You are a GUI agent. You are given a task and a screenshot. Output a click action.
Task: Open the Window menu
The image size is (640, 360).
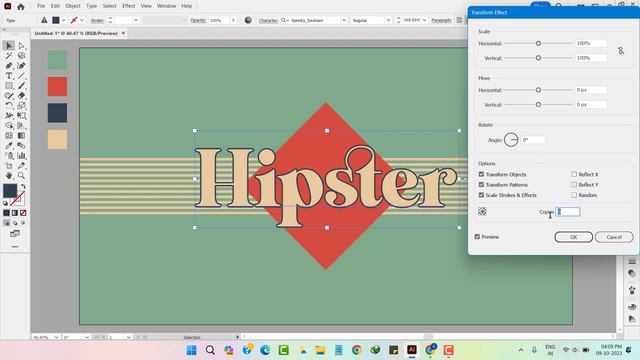[167, 6]
